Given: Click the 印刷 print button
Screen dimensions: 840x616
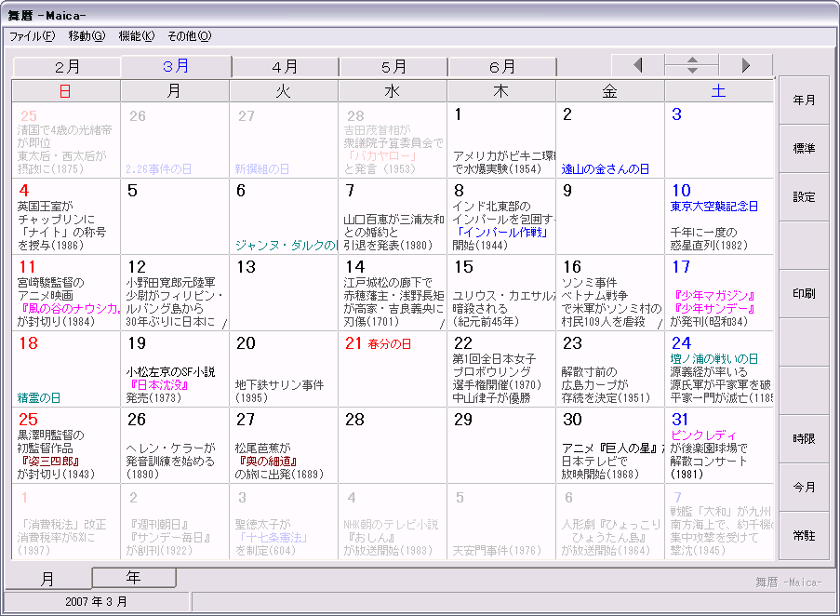Looking at the screenshot, I should coord(804,293).
